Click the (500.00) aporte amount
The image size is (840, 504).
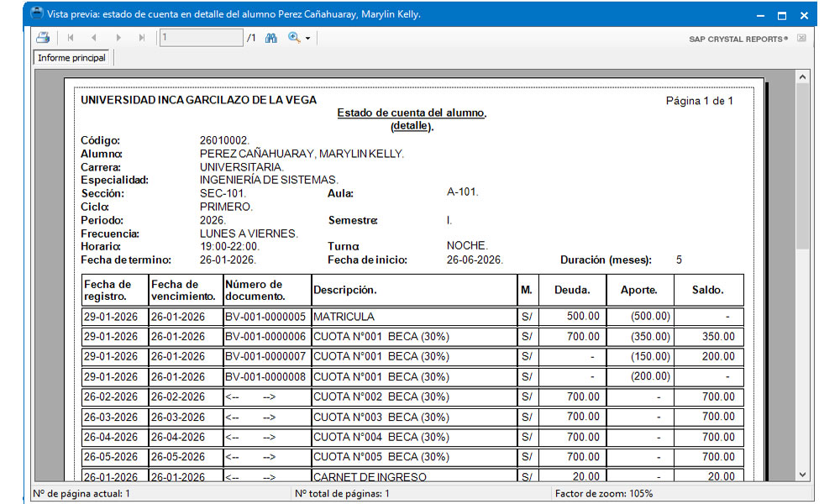coord(650,316)
